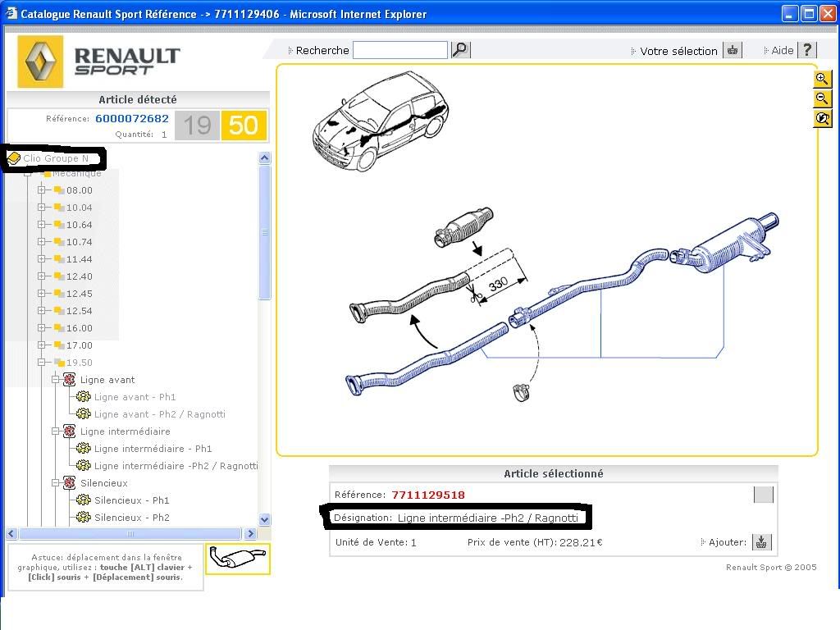Image resolution: width=840 pixels, height=630 pixels.
Task: Click gear icon of Silencieux - Ph2
Action: [83, 517]
